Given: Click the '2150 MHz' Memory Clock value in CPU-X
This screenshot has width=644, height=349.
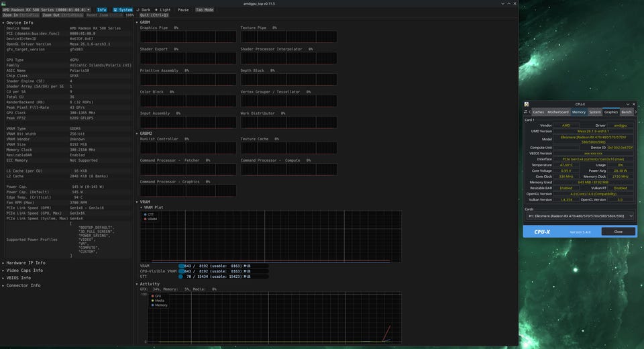Looking at the screenshot, I should [x=620, y=177].
